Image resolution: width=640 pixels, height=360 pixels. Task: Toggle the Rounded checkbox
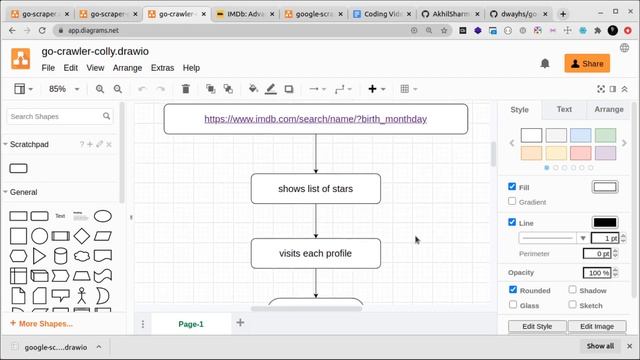pyautogui.click(x=513, y=289)
